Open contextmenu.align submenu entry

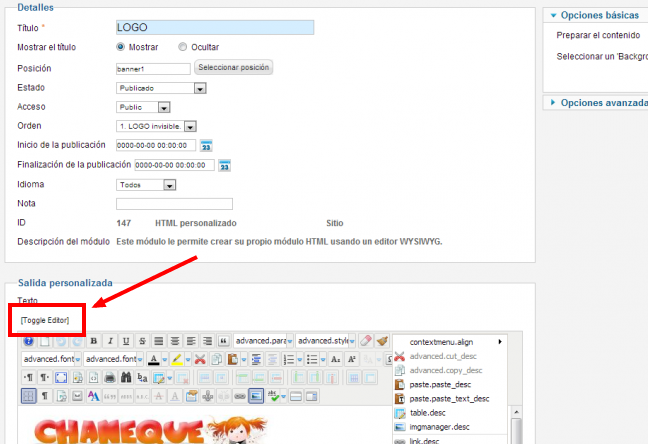coord(449,342)
